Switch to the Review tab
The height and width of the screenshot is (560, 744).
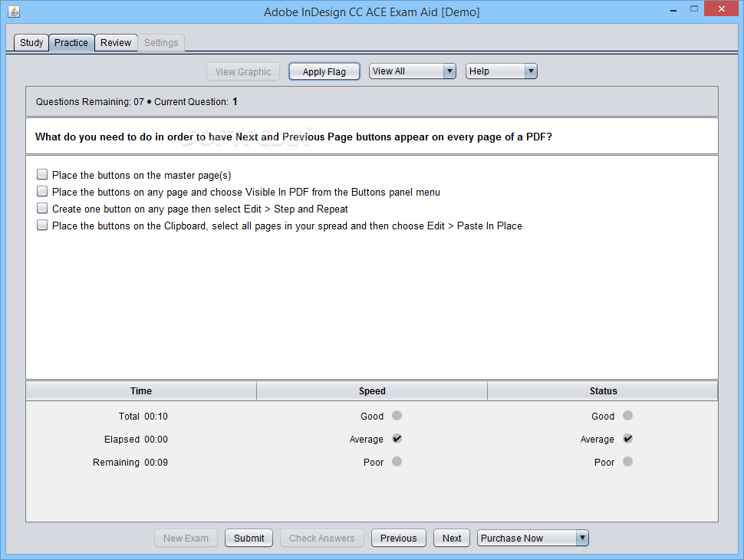pos(116,43)
